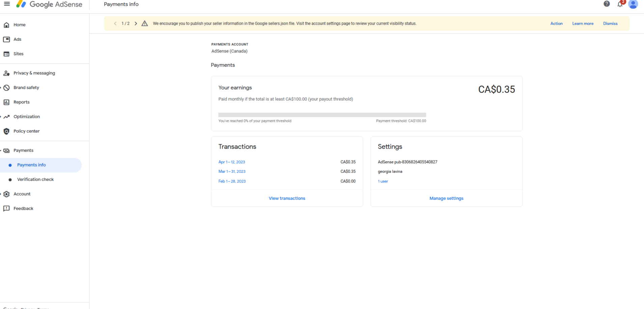644x309 pixels.
Task: Click the Home house icon
Action: tap(6, 25)
